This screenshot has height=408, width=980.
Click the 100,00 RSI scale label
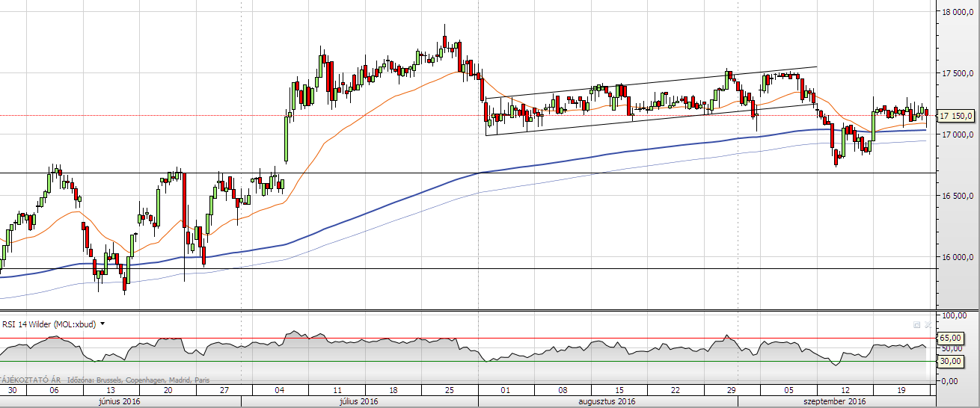point(953,315)
